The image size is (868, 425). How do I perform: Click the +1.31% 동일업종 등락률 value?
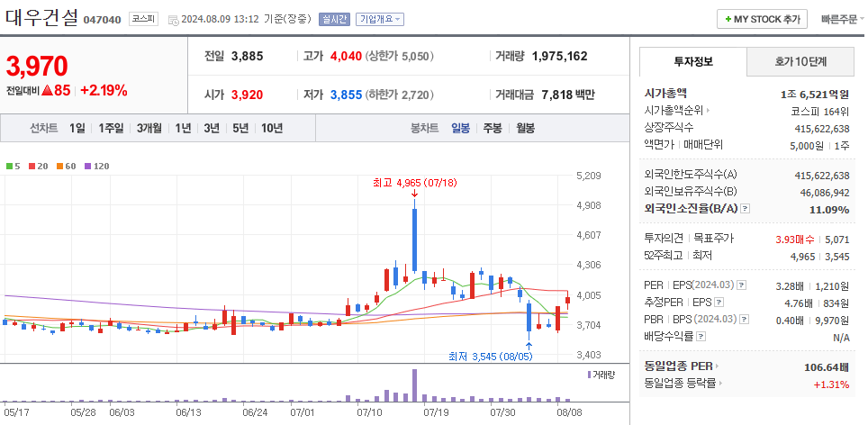click(831, 384)
